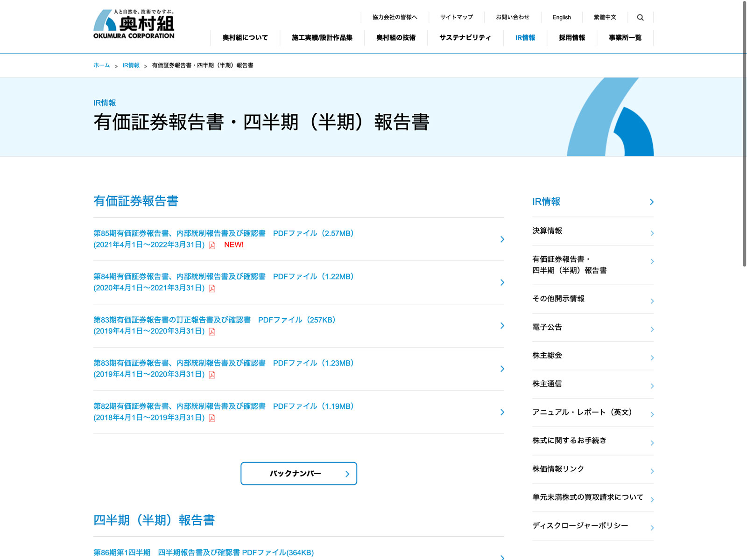This screenshot has width=747, height=560.
Task: Click the Okumura Corporation logo
Action: click(x=134, y=24)
